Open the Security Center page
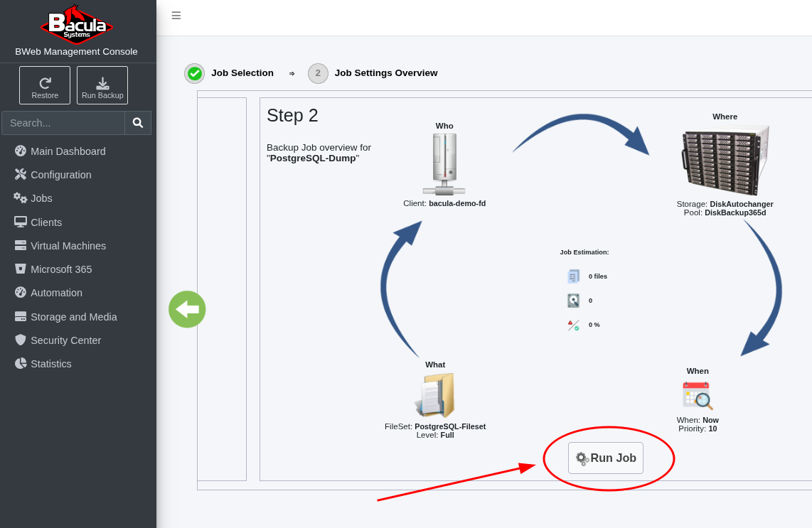The image size is (812, 528). (65, 340)
